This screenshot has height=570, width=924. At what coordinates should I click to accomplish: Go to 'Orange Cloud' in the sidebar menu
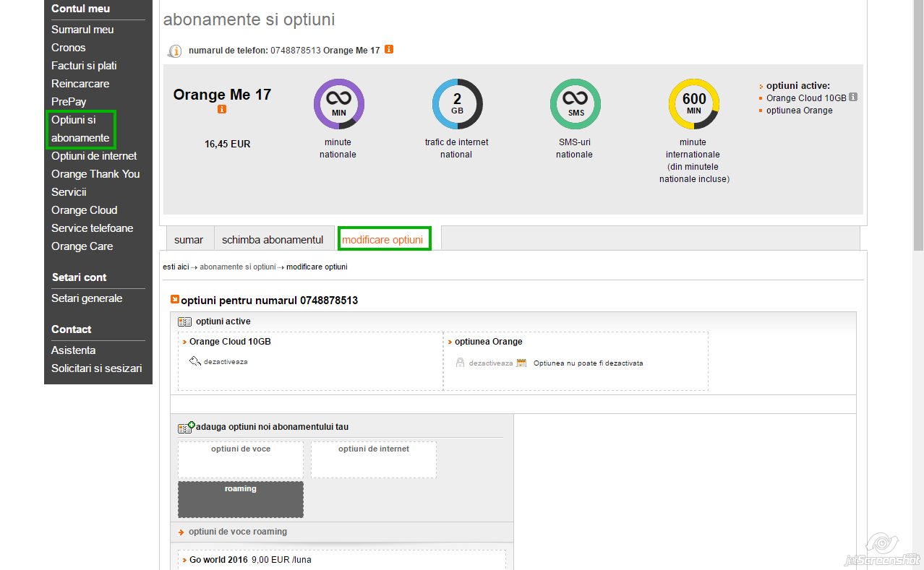coord(84,210)
